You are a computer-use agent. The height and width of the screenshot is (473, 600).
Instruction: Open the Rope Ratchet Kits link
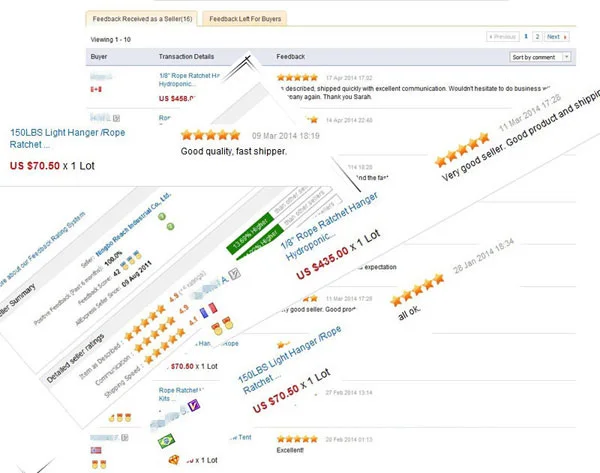pos(181,394)
